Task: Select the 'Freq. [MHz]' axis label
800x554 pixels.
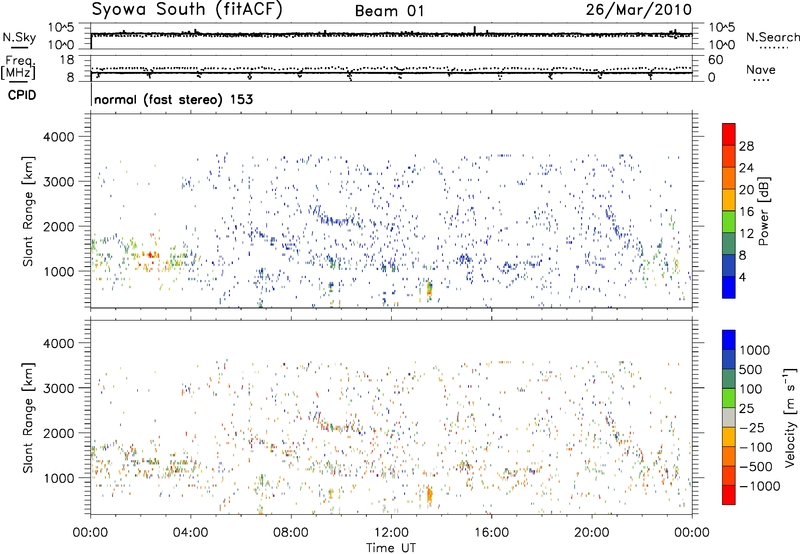Action: pyautogui.click(x=18, y=68)
